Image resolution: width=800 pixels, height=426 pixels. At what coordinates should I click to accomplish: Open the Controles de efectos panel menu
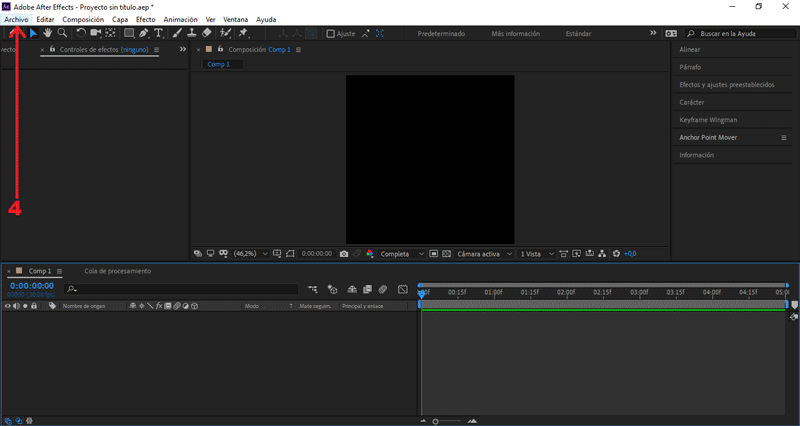(x=157, y=50)
